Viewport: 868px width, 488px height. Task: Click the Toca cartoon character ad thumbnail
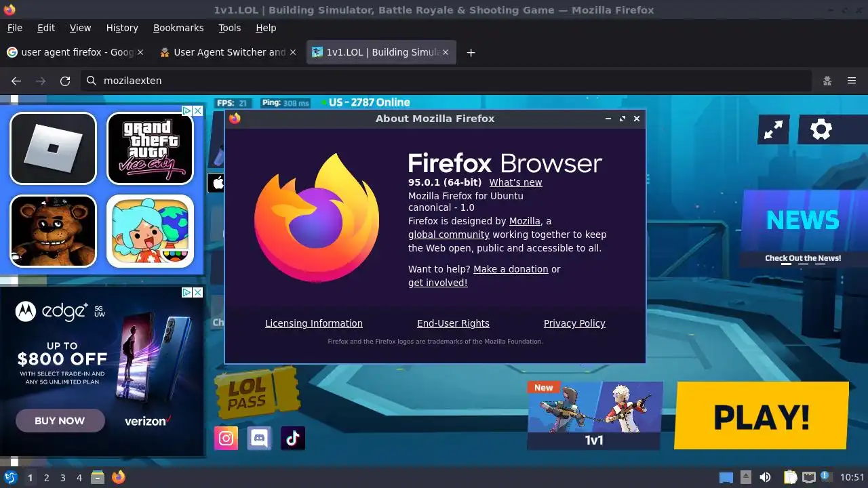point(150,231)
